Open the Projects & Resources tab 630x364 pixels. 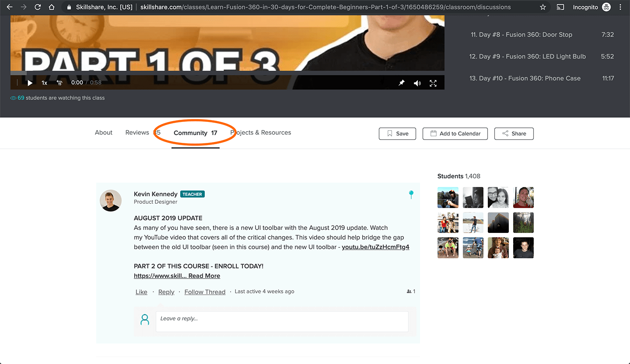pyautogui.click(x=261, y=132)
